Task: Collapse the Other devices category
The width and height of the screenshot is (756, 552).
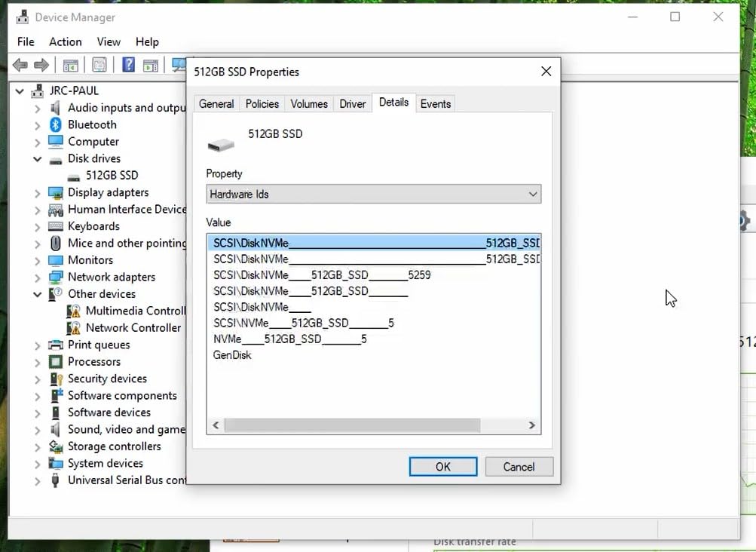Action: tap(37, 294)
